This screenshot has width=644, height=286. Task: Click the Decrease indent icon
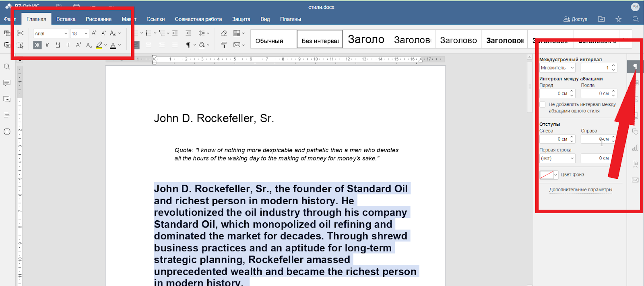175,33
